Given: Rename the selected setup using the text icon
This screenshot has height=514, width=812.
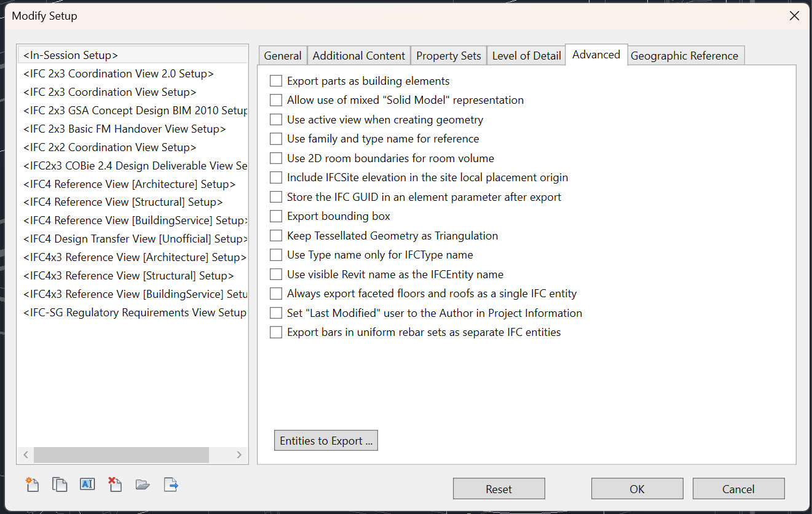Looking at the screenshot, I should [87, 484].
